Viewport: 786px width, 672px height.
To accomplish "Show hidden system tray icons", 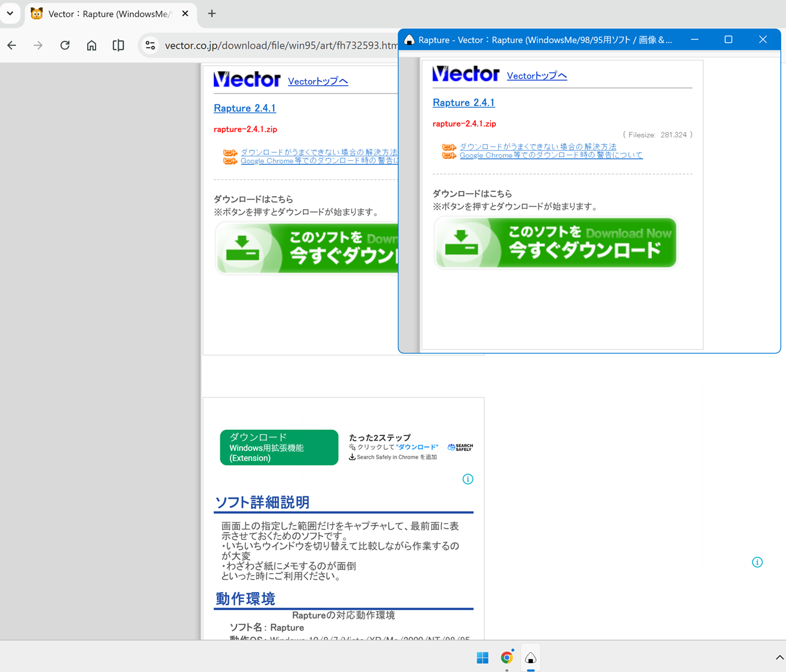I will (x=779, y=658).
